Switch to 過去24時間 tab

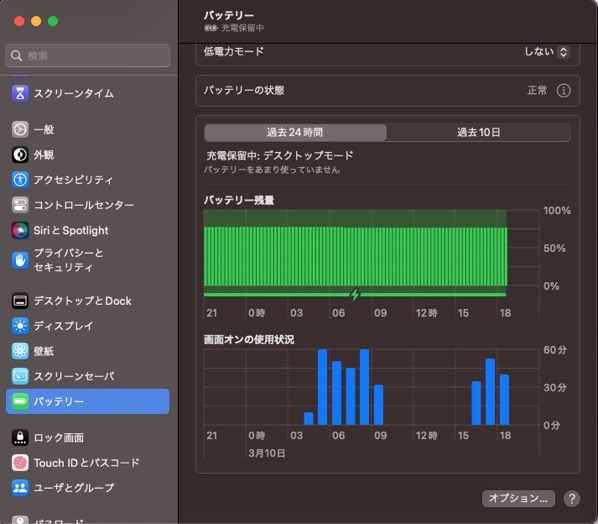pos(295,132)
